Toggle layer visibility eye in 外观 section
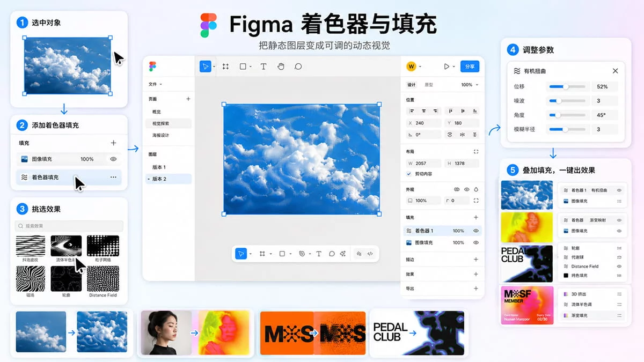This screenshot has width=644, height=362. 466,189
